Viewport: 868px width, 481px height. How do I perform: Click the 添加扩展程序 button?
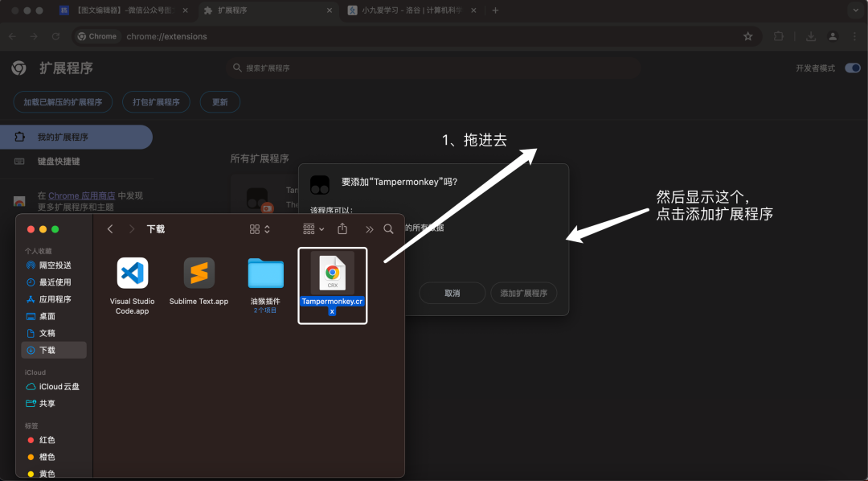pos(523,293)
